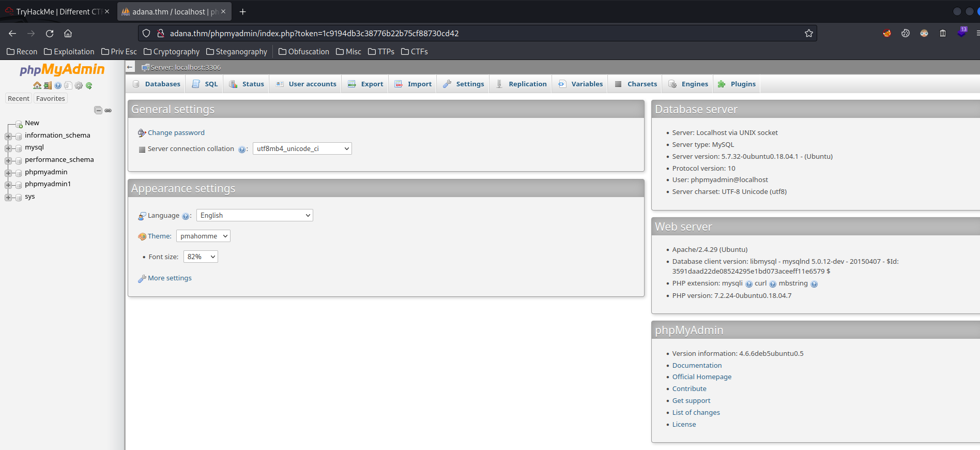
Task: Click help icon after curl extension
Action: click(773, 284)
